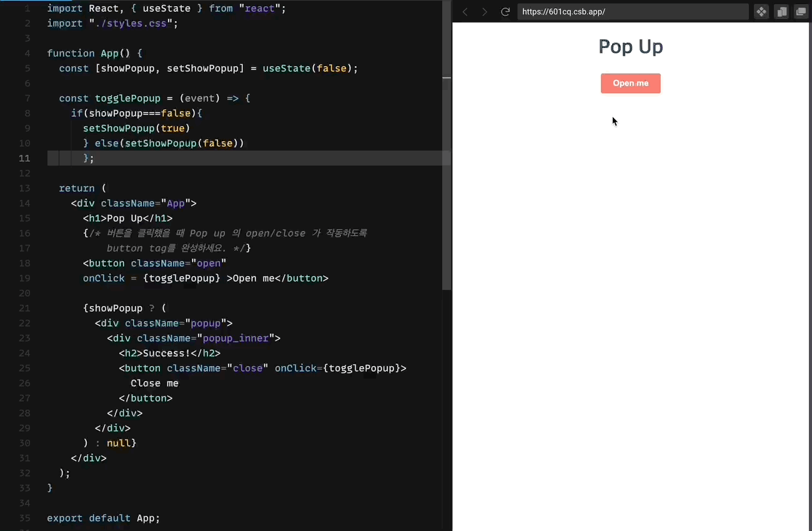Open preview in new window icon
Image resolution: width=812 pixels, height=531 pixels.
801,12
